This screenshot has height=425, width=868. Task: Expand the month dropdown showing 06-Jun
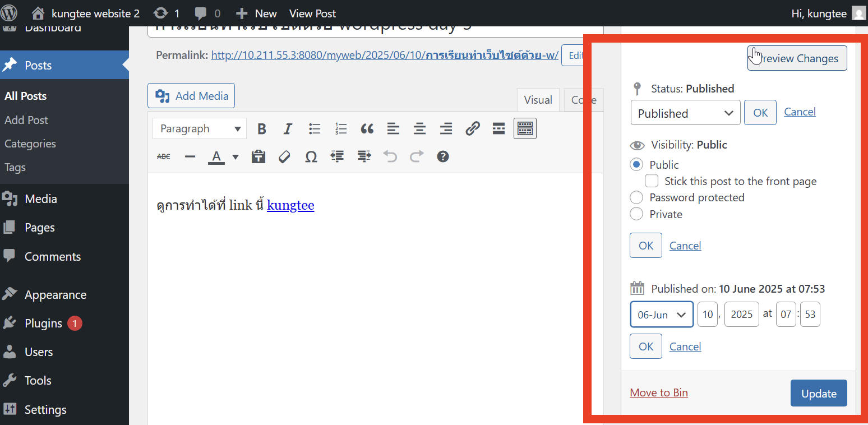tap(662, 315)
